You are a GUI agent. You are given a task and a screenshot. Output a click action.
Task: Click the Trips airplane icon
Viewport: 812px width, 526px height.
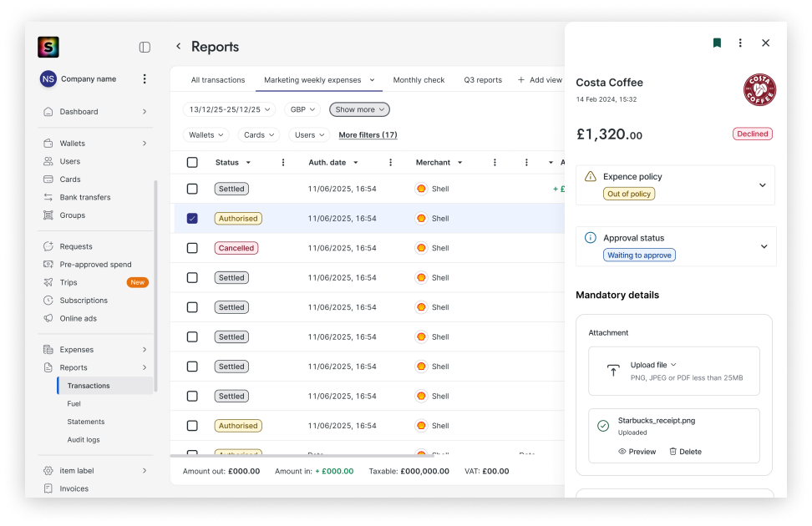pos(48,282)
